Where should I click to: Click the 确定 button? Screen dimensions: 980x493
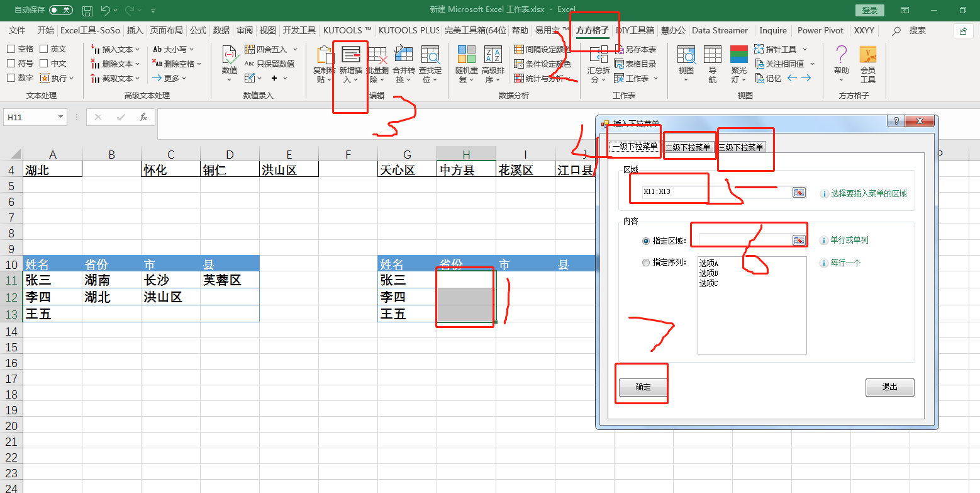(x=643, y=387)
